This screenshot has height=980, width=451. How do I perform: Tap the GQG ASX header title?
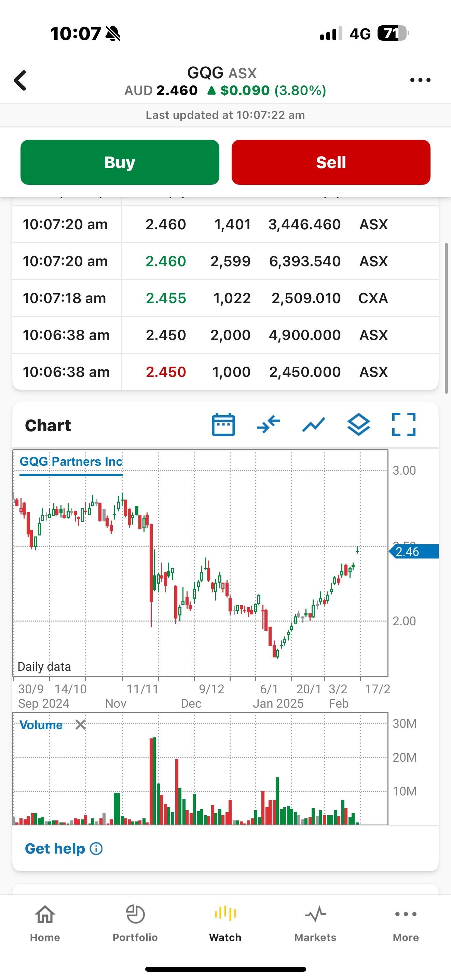coord(222,73)
